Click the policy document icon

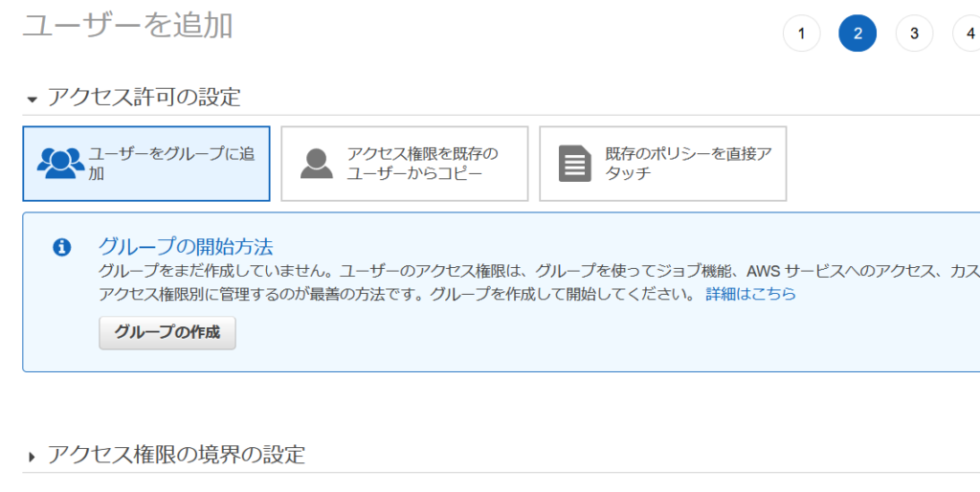click(574, 164)
